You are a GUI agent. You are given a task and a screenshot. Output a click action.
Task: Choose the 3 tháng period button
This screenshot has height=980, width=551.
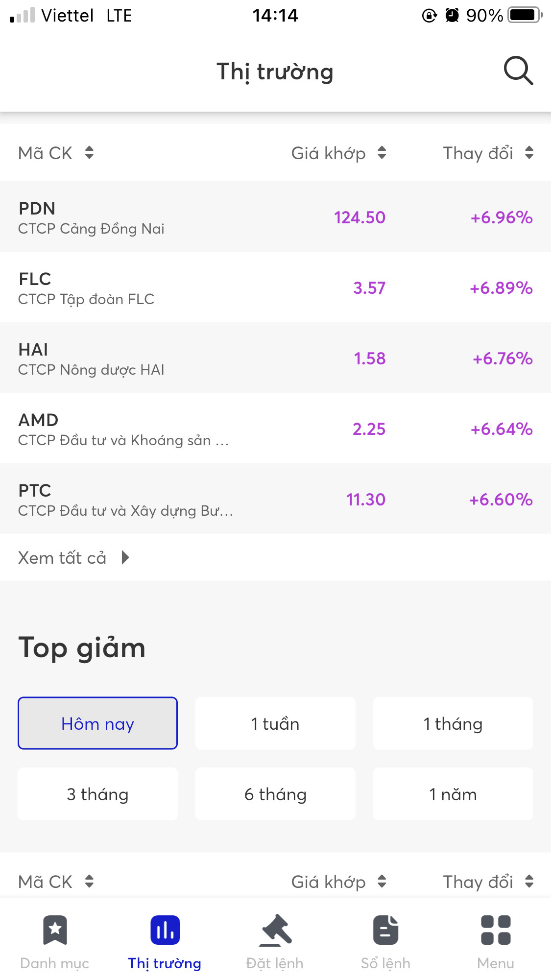[x=97, y=794]
